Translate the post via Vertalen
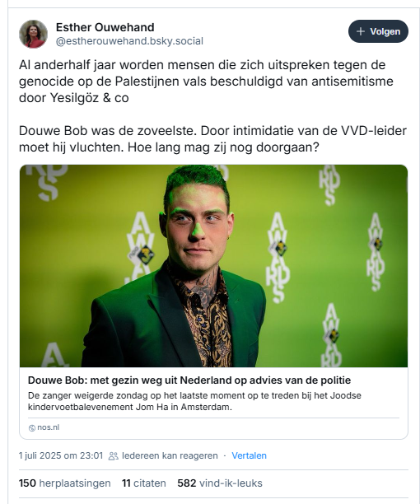 pyautogui.click(x=249, y=455)
